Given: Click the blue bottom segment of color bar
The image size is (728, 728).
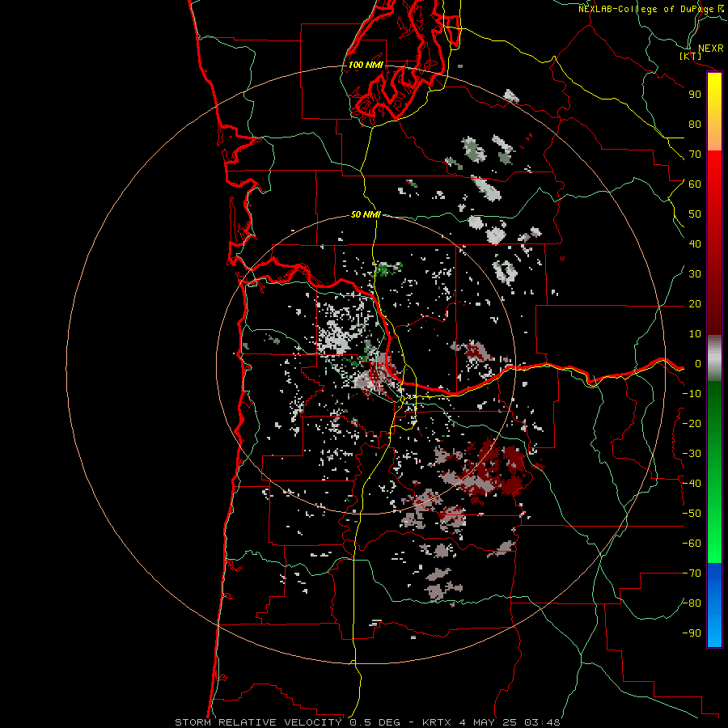Looking at the screenshot, I should [714, 604].
